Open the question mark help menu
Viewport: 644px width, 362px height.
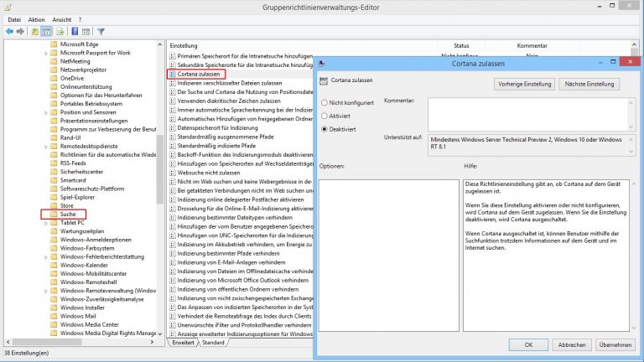pos(80,20)
